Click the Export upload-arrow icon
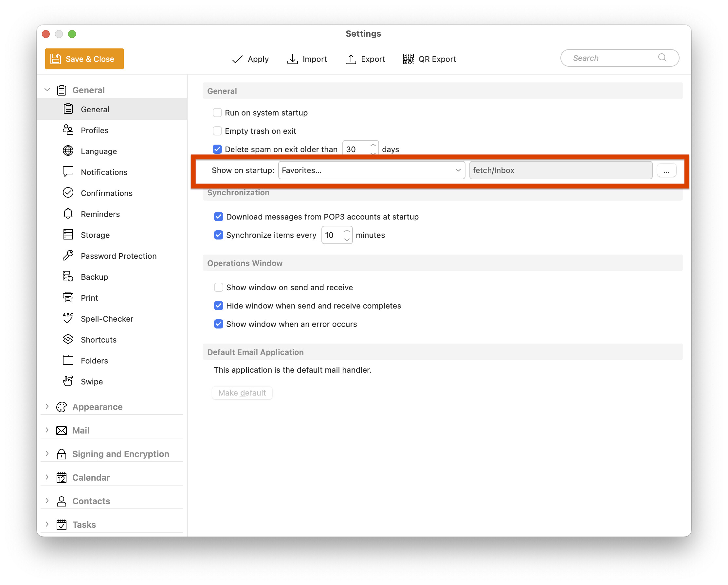This screenshot has height=585, width=728. click(351, 59)
